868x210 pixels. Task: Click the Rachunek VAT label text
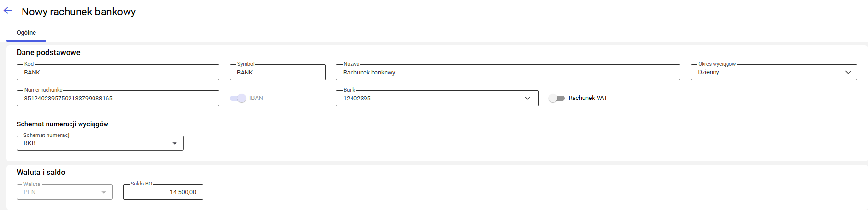pyautogui.click(x=587, y=98)
